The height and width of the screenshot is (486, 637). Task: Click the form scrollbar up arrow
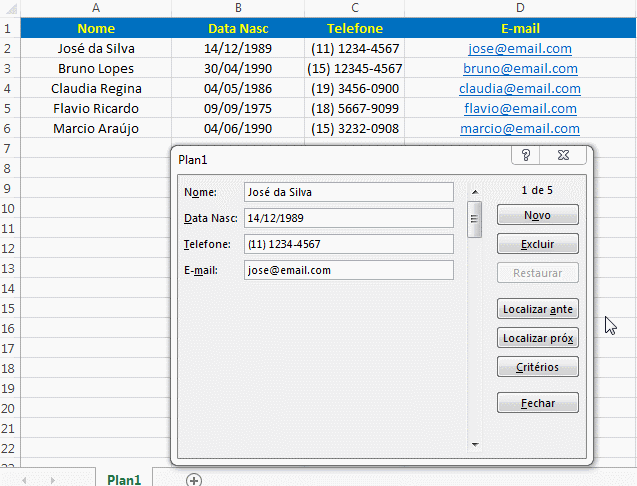point(475,189)
